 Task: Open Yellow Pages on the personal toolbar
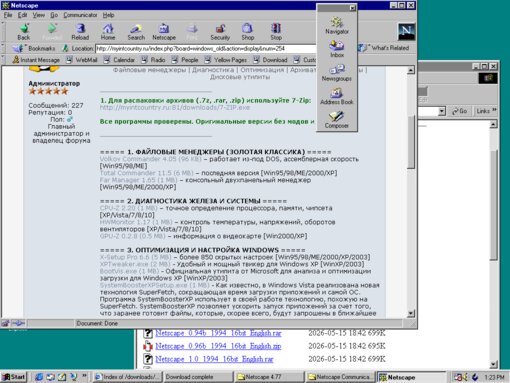pos(226,60)
